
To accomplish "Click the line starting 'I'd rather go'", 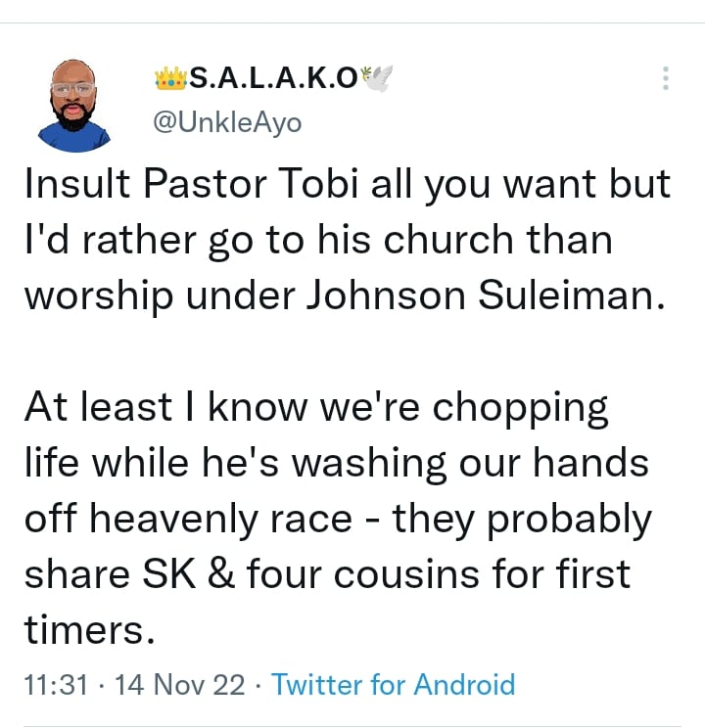I will tap(318, 240).
